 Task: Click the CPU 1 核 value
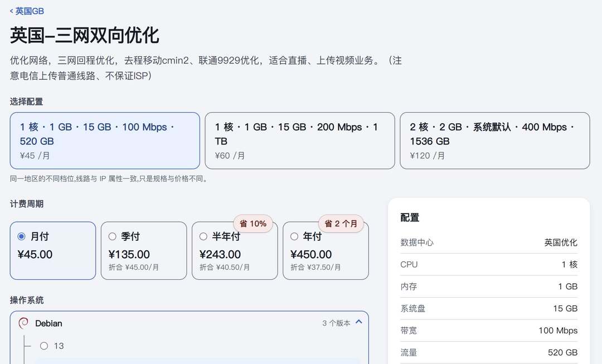(569, 265)
